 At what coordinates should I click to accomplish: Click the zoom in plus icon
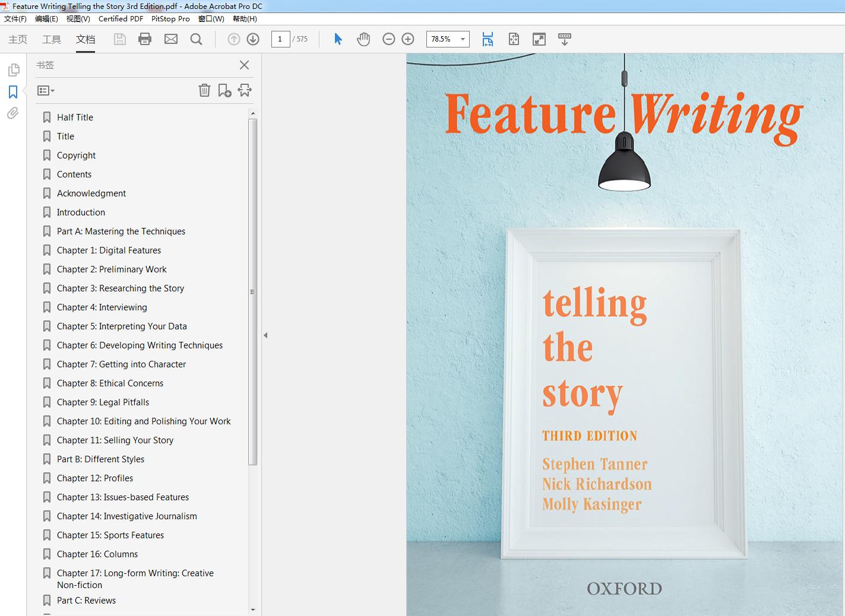pyautogui.click(x=408, y=39)
